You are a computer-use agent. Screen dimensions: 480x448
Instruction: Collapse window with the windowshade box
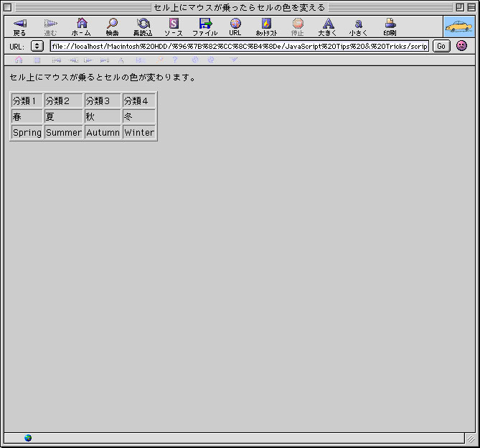[x=471, y=7]
